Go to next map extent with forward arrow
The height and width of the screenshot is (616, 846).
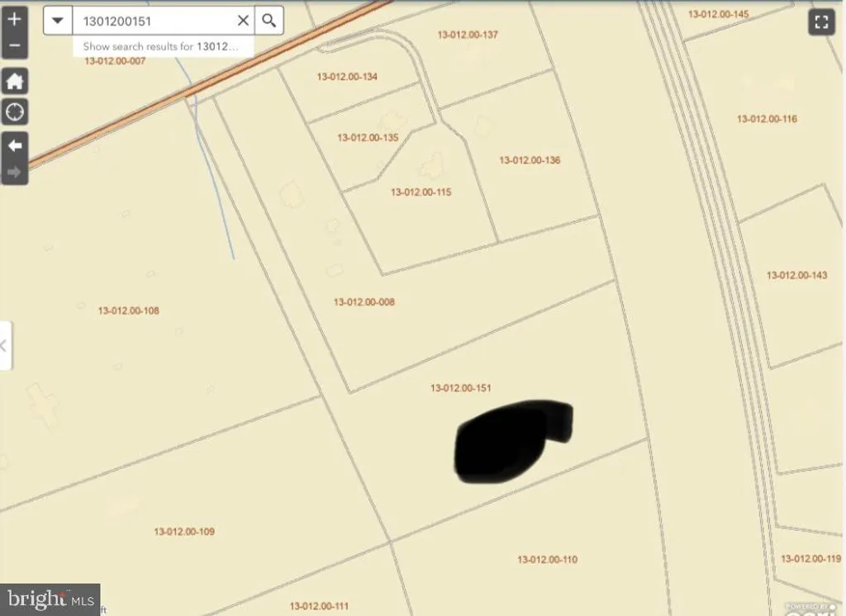(x=15, y=172)
